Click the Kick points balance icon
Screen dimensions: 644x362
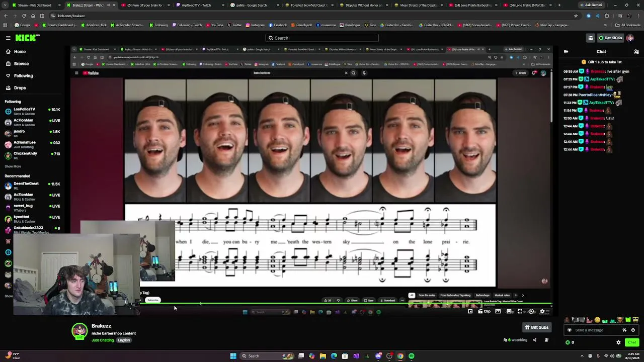(x=568, y=342)
